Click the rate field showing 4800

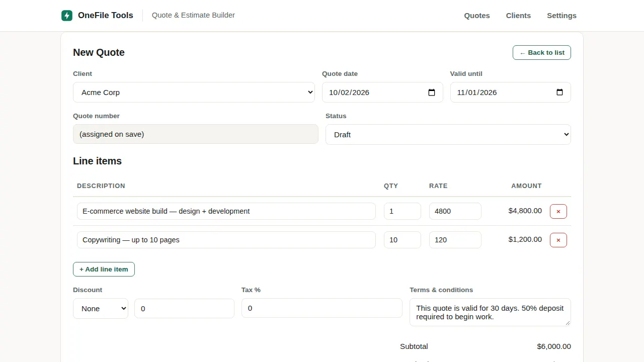point(455,211)
